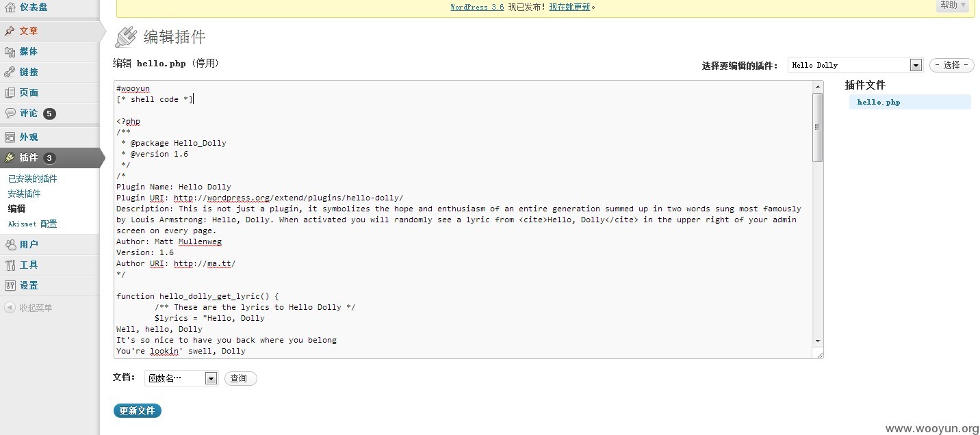Click editor scrollbar down arrow

point(818,341)
